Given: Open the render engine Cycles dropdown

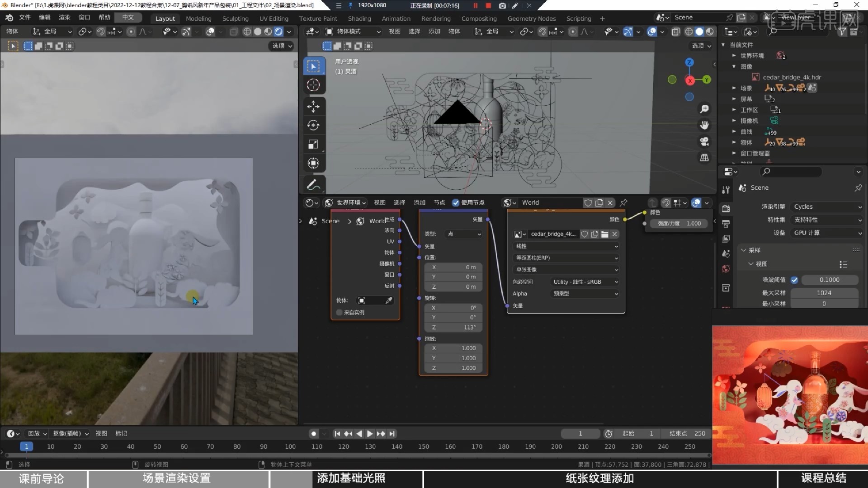Looking at the screenshot, I should click(827, 206).
